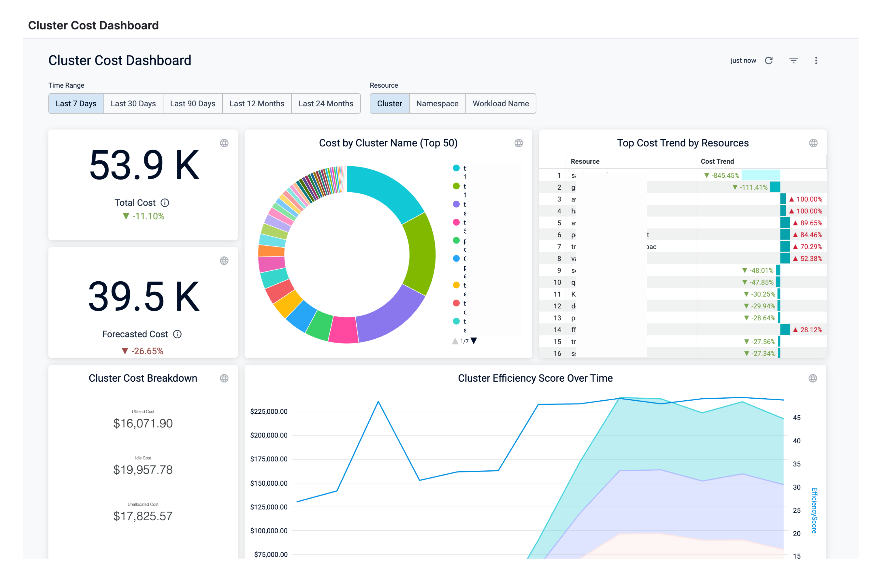Click the refresh dashboard icon
The width and height of the screenshot is (882, 588).
(769, 61)
